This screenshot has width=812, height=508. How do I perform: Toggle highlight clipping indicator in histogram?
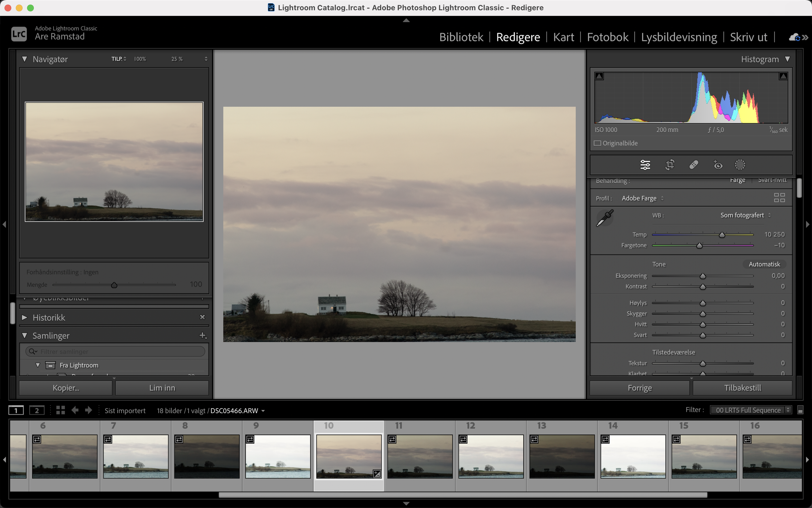(783, 76)
